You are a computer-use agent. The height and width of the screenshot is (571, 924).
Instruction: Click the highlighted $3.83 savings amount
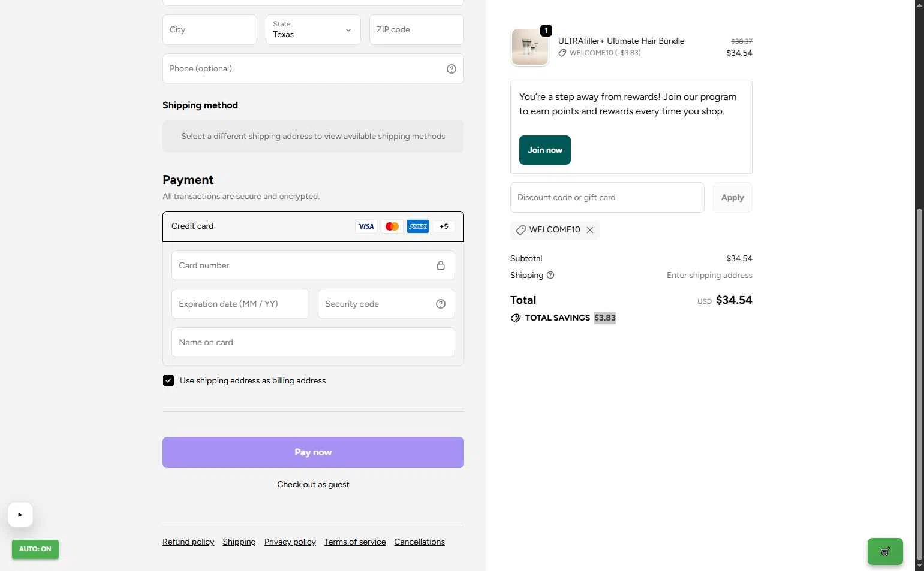605,318
